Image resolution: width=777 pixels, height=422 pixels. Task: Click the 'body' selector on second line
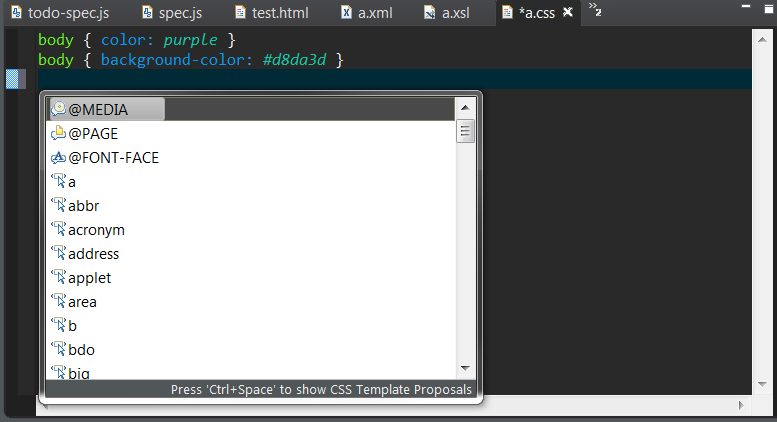tap(56, 59)
